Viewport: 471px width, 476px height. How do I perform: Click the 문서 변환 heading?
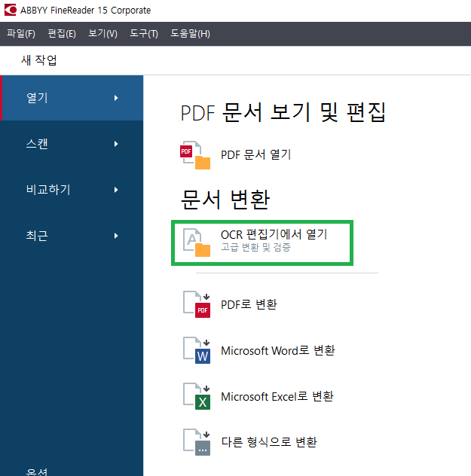[225, 200]
